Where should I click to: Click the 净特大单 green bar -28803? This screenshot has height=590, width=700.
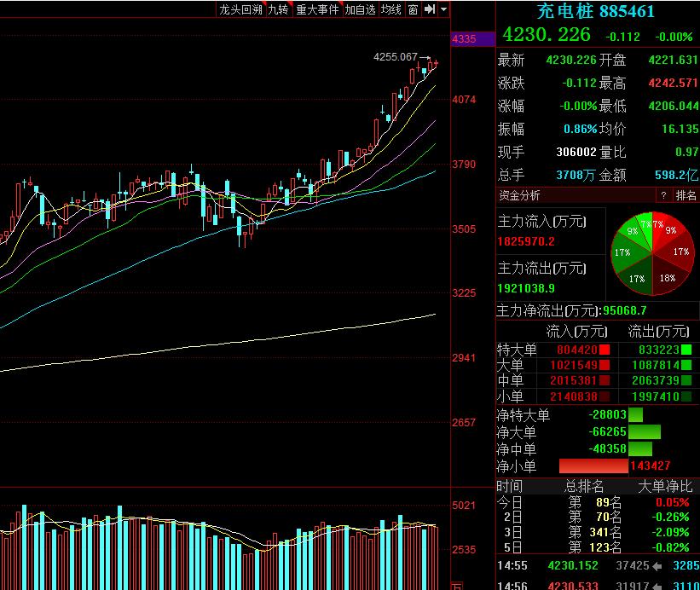click(x=636, y=414)
